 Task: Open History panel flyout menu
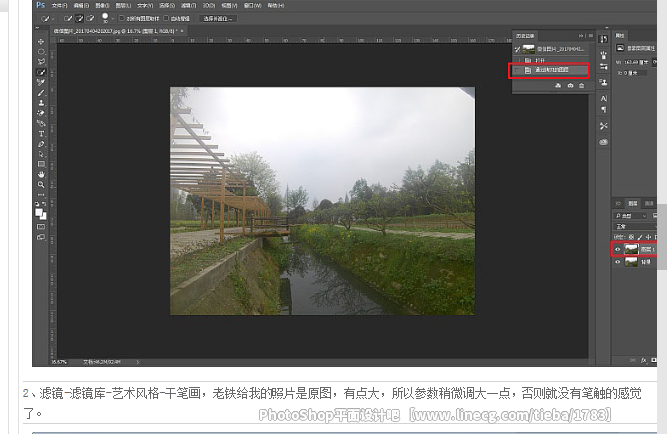pos(591,36)
